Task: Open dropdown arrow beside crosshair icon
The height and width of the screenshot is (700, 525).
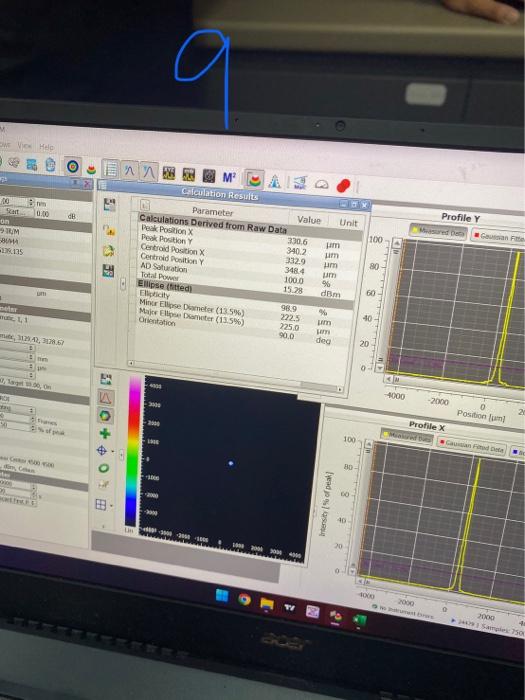Action: pyautogui.click(x=112, y=452)
